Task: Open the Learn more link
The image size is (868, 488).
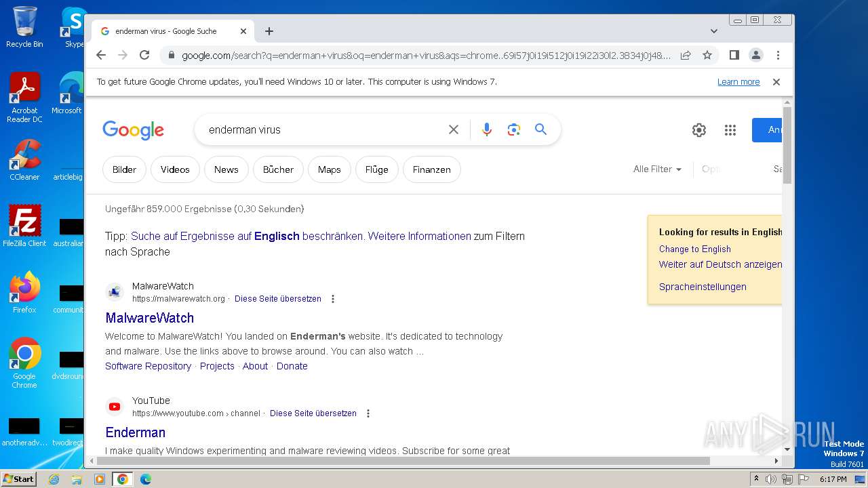Action: click(x=738, y=82)
